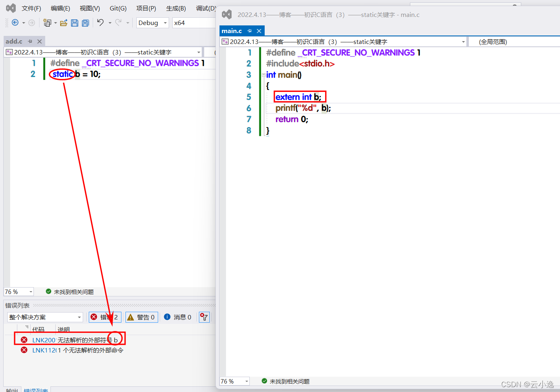Open the 项目(P) menu
The image size is (560, 392).
click(146, 8)
